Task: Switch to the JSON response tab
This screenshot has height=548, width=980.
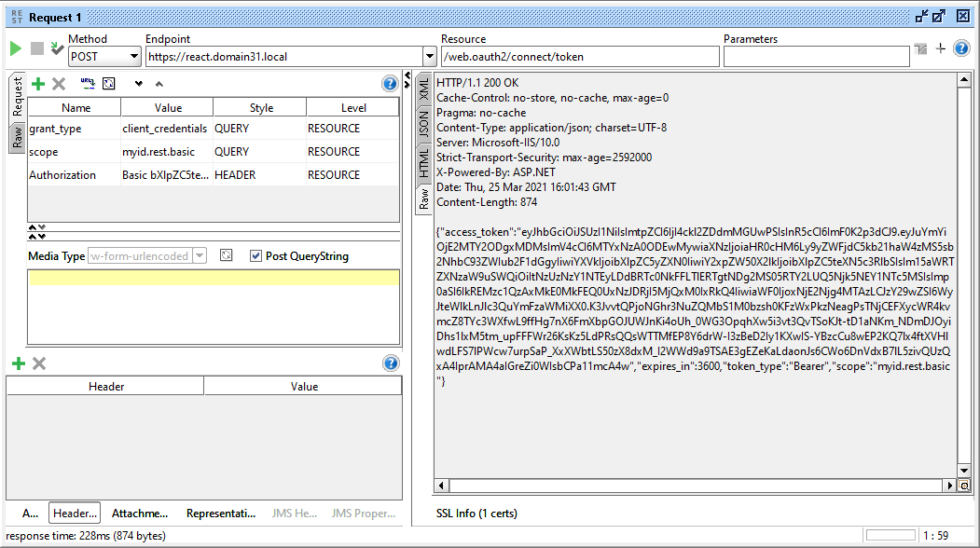Action: coord(423,123)
